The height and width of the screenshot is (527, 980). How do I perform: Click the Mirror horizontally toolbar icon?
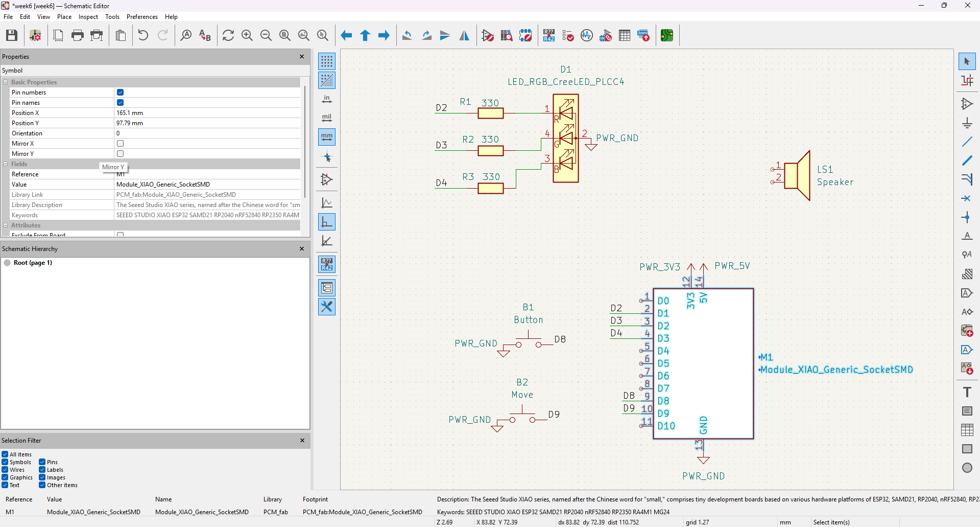pos(464,35)
